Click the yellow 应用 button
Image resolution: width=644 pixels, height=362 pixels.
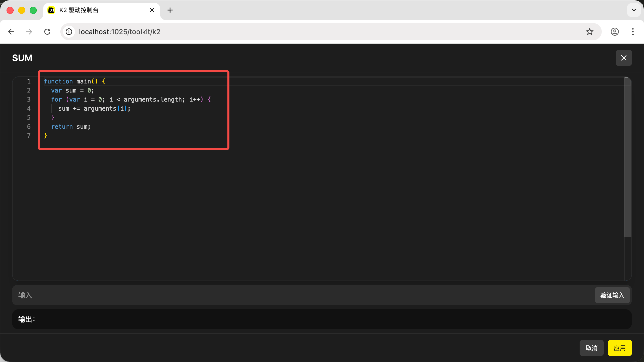pyautogui.click(x=620, y=348)
